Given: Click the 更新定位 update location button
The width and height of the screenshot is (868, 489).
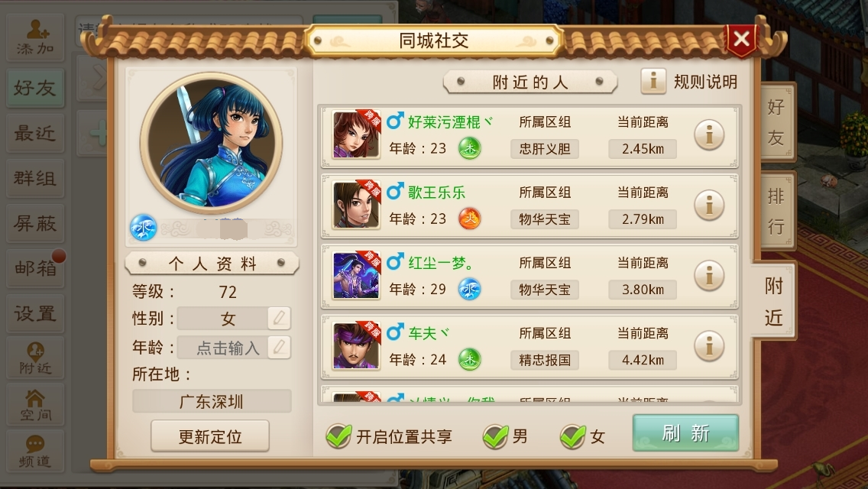Looking at the screenshot, I should (x=210, y=436).
